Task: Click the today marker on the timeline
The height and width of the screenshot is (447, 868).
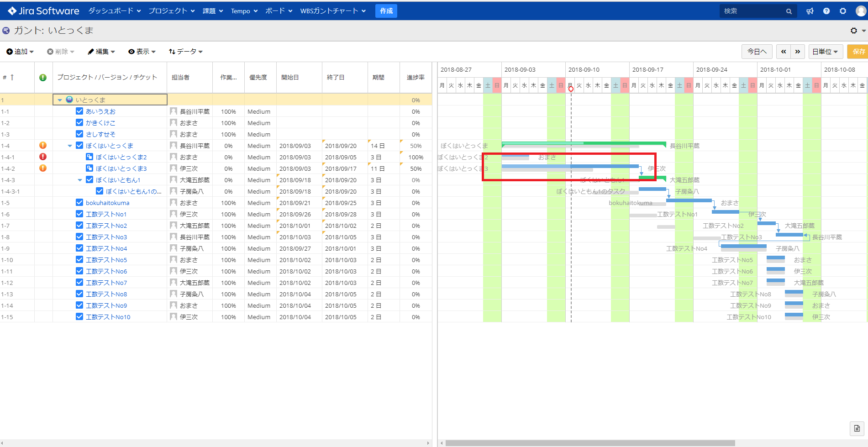Action: 571,89
